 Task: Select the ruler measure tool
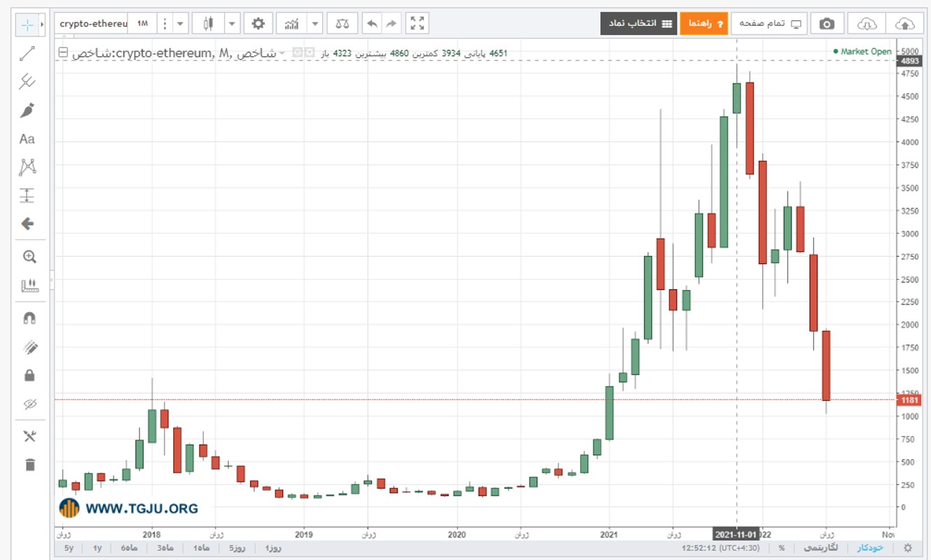29,285
